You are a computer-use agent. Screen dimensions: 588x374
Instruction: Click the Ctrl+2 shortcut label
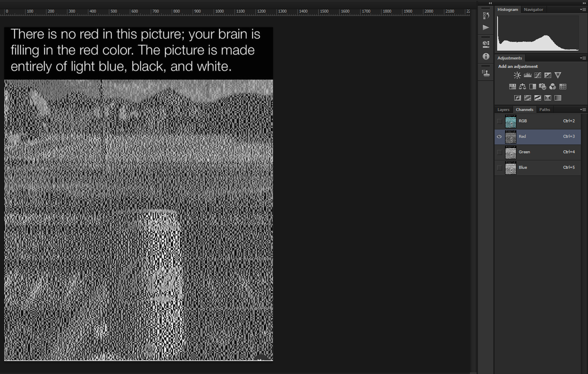coord(569,121)
